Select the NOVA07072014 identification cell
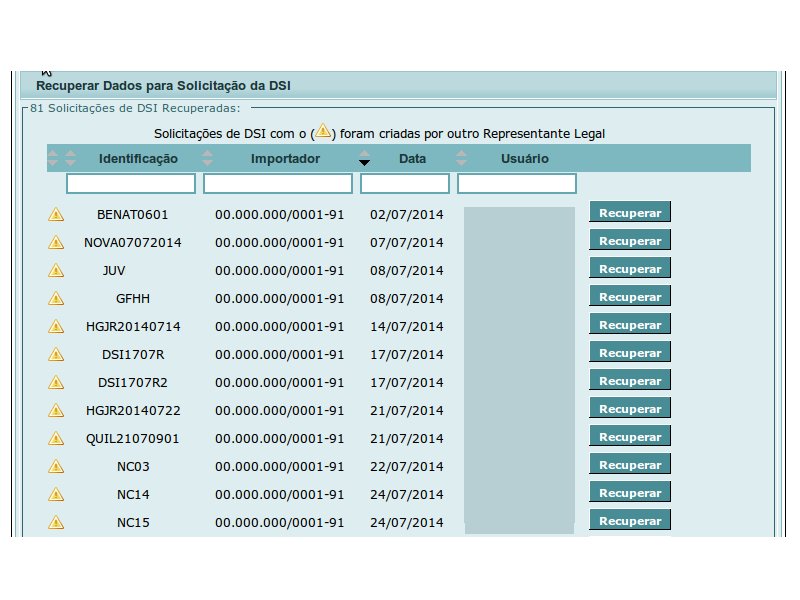This screenshot has height=600, width=800. [133, 243]
